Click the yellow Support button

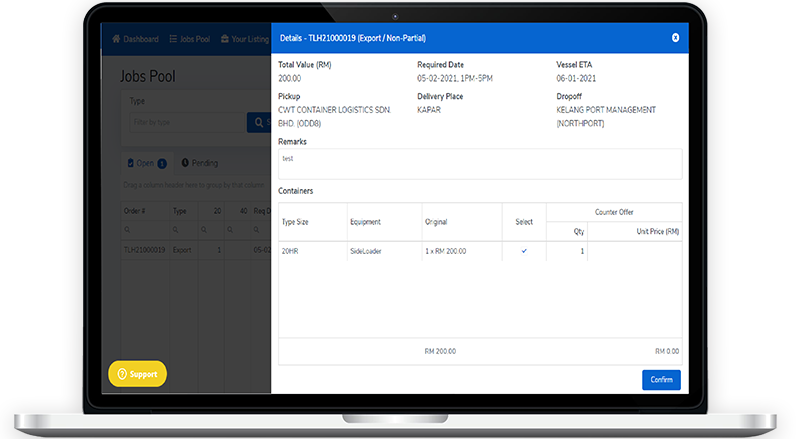[x=138, y=374]
